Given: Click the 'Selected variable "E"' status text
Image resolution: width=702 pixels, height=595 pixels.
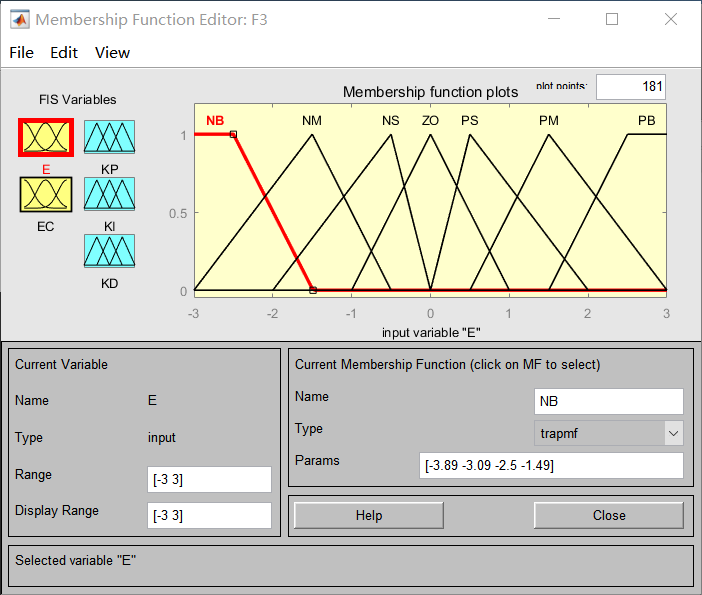Looking at the screenshot, I should 75,561.
